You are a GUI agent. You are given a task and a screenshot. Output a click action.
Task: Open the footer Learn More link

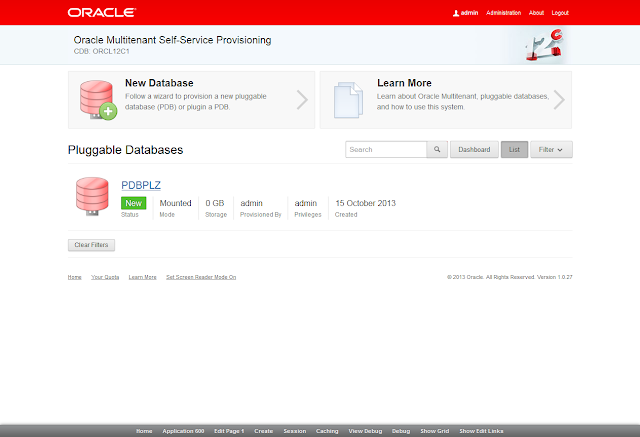(x=142, y=277)
